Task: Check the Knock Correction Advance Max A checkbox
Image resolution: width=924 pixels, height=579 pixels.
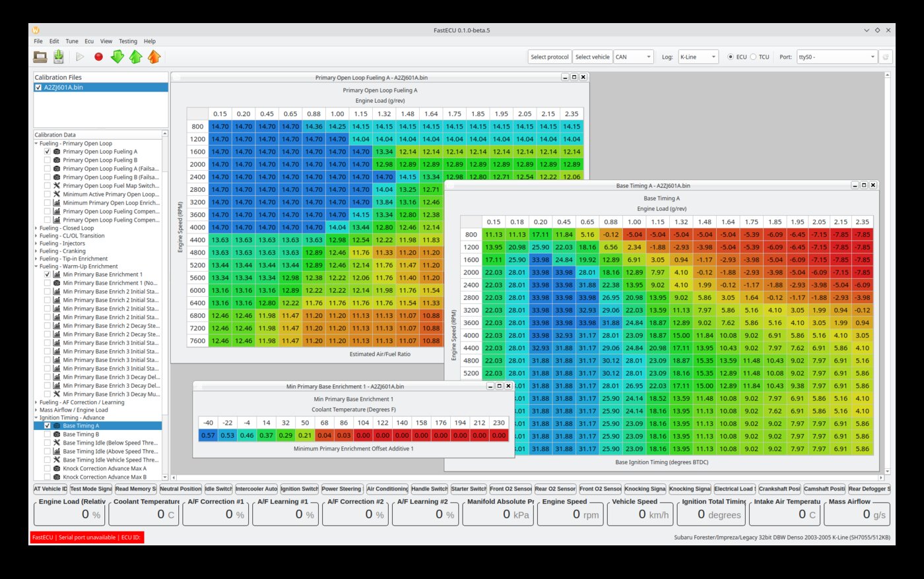Action: pos(47,469)
